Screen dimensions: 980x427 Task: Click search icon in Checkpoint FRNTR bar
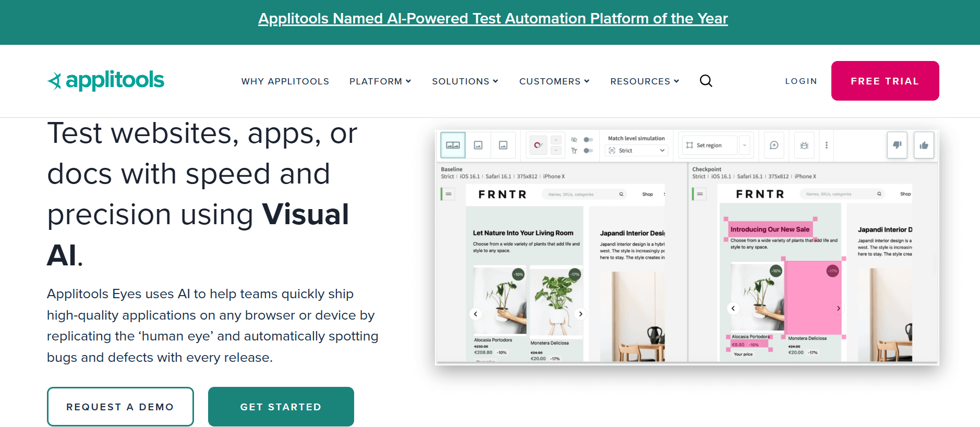click(x=879, y=193)
